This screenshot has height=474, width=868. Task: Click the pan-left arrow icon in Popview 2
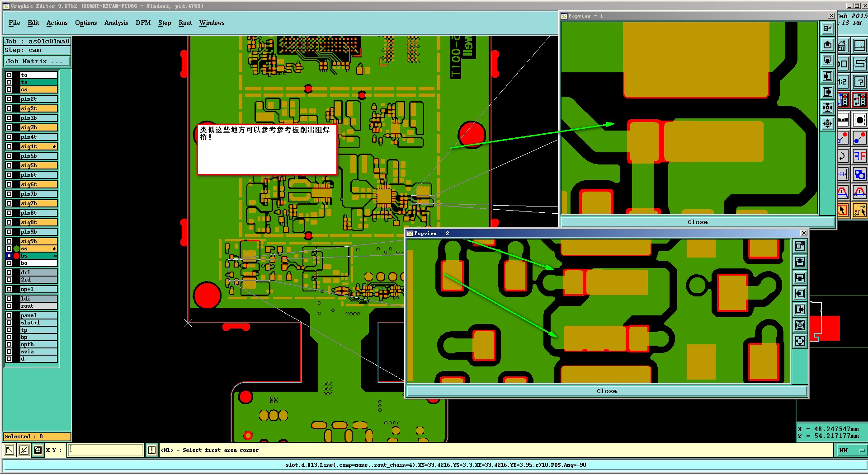pyautogui.click(x=800, y=294)
